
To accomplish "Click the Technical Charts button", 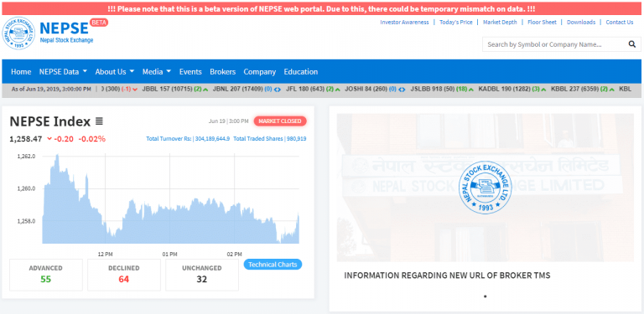I will click(273, 265).
